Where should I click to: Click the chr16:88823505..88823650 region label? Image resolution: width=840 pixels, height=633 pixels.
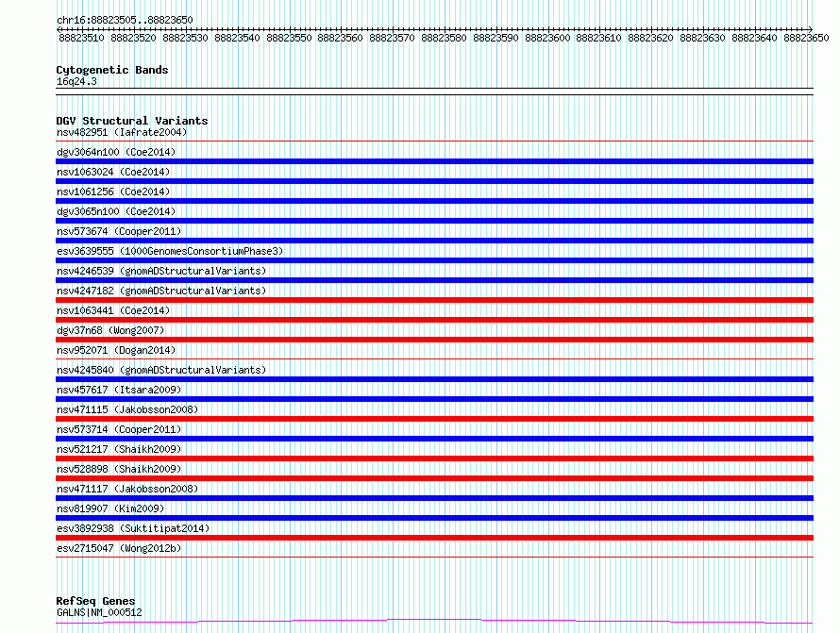click(x=125, y=20)
